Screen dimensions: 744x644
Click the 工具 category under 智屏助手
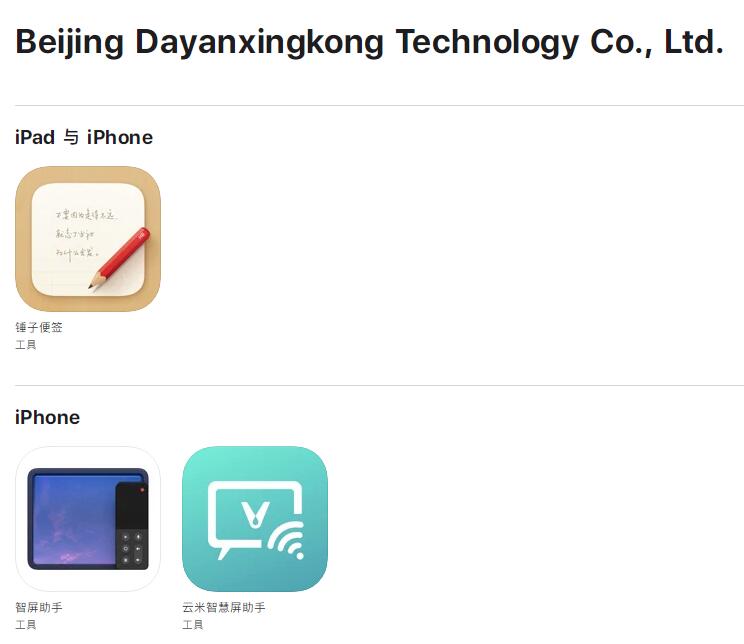pyautogui.click(x=26, y=625)
